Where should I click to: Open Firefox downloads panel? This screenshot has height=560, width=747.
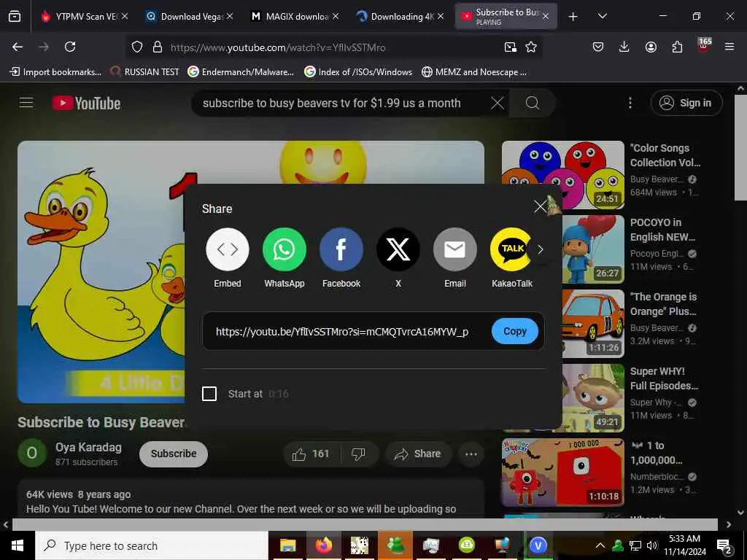[x=624, y=47]
